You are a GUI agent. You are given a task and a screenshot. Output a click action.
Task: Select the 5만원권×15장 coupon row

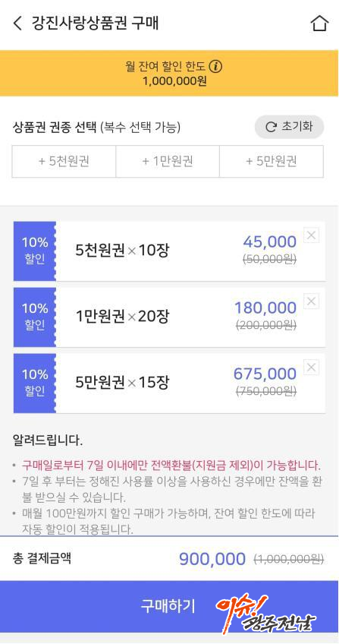point(169,384)
